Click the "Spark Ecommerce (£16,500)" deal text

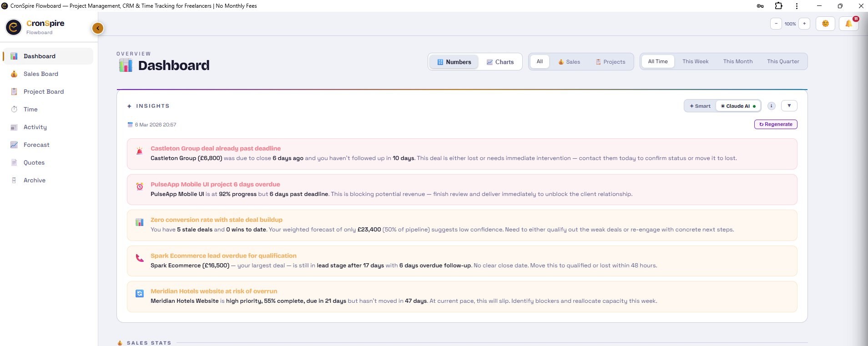pyautogui.click(x=190, y=266)
